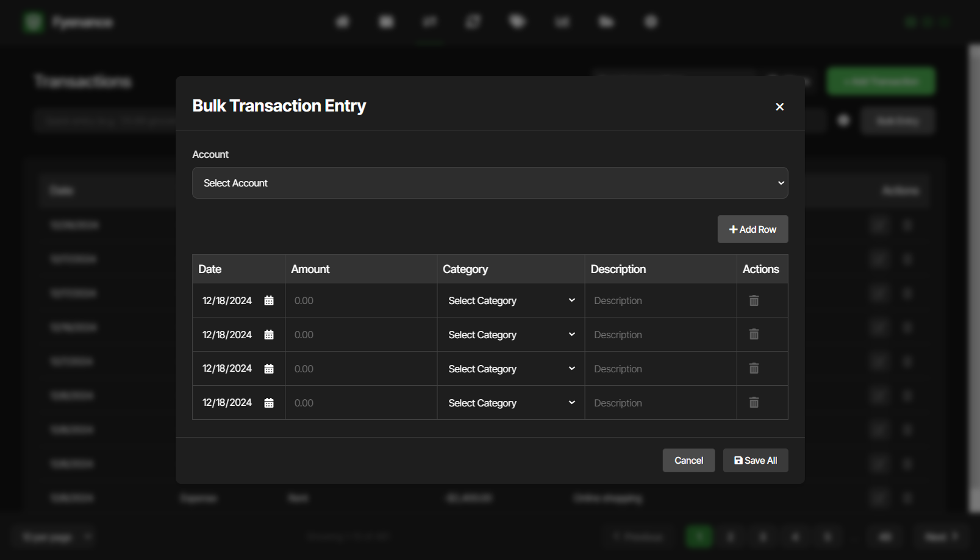Open the Select Account dropdown
The width and height of the screenshot is (980, 560).
[x=490, y=183]
